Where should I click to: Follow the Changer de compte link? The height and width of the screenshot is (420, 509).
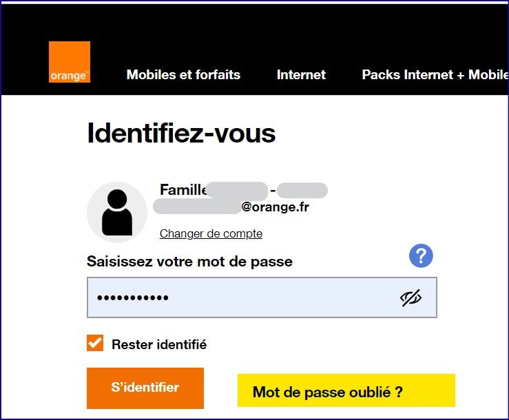click(x=211, y=233)
